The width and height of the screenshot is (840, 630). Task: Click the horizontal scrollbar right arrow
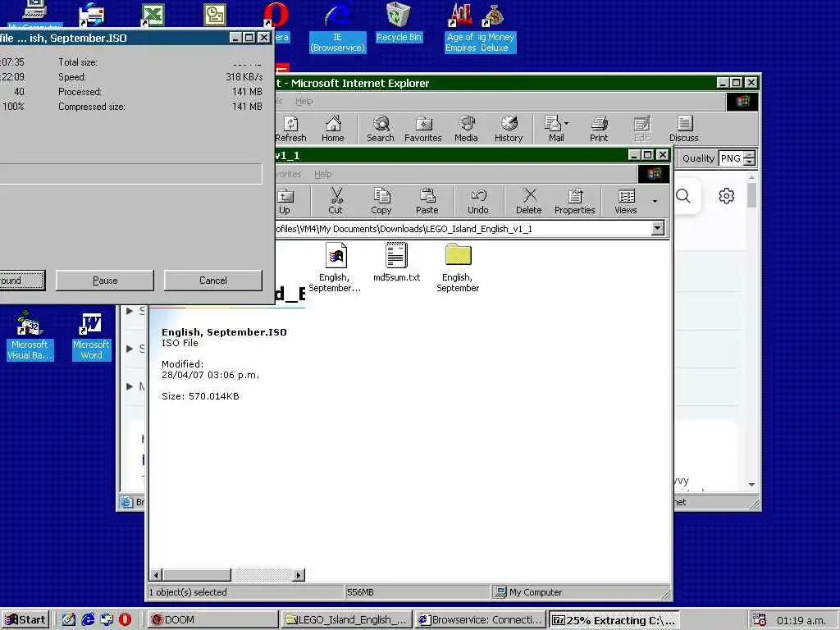click(x=299, y=575)
